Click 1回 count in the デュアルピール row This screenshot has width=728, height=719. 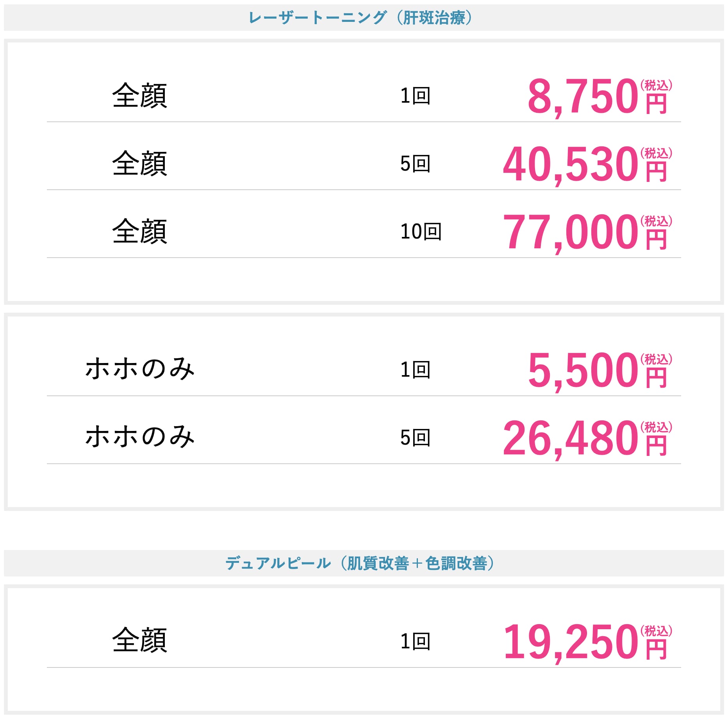(x=415, y=641)
